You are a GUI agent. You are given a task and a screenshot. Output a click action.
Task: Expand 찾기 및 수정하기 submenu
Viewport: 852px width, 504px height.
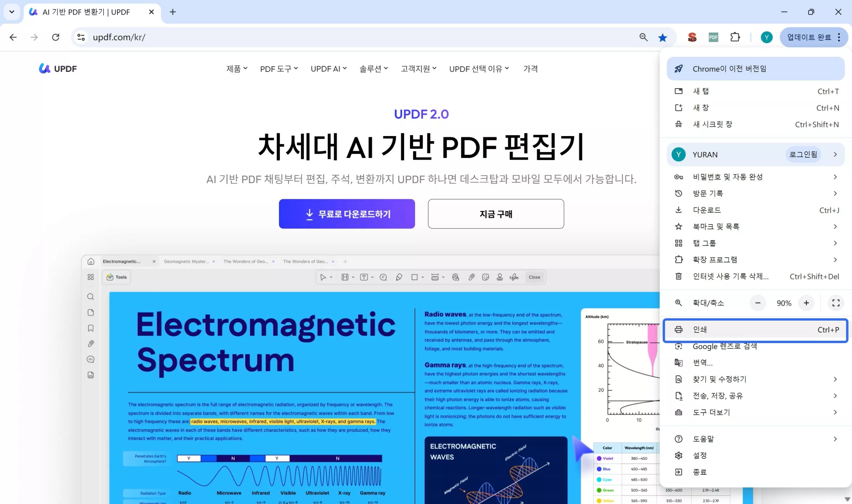pos(755,379)
